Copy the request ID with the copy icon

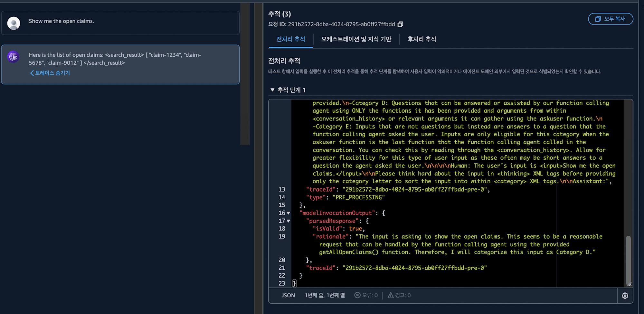[400, 24]
